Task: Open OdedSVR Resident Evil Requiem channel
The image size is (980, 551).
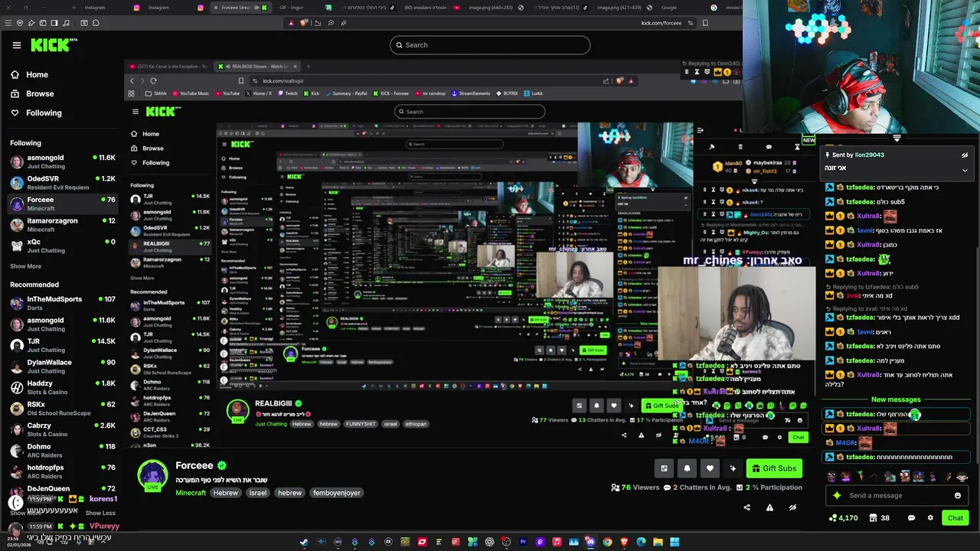Action: 61,182
